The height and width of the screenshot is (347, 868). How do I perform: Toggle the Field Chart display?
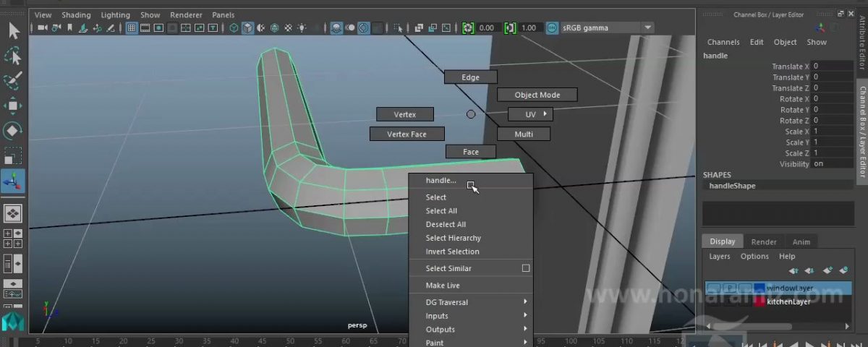coord(186,28)
